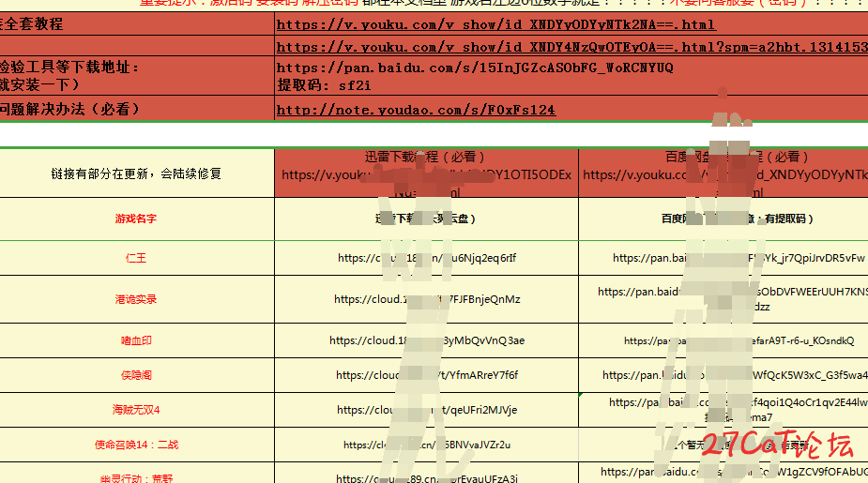Select the game name 幽灵行动：荒野
Screen dimensions: 868x483
(136, 478)
